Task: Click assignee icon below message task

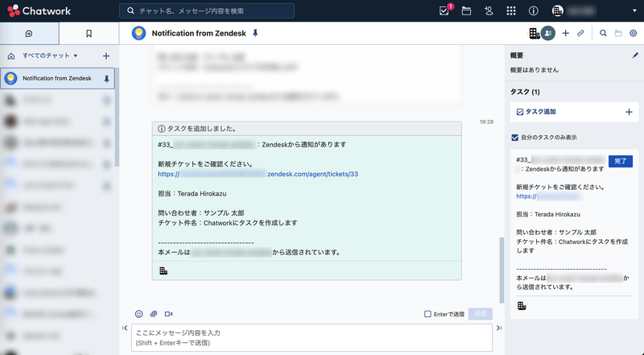Action: point(163,270)
